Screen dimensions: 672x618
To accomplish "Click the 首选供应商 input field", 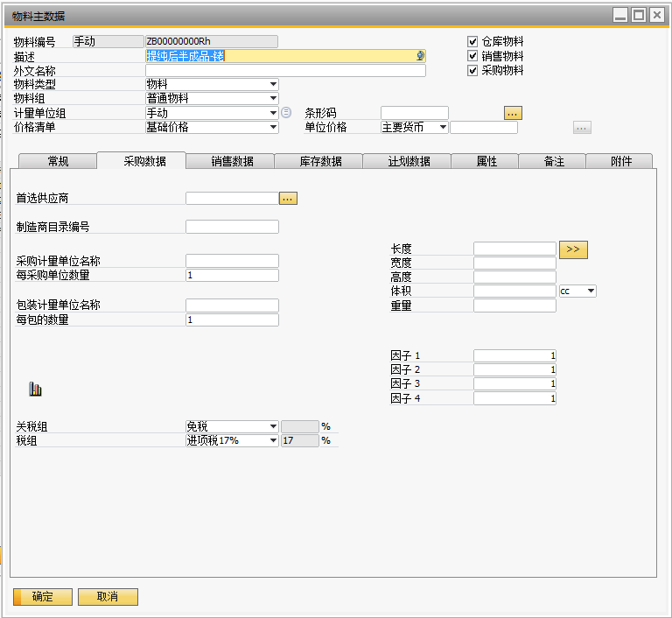I will click(232, 199).
